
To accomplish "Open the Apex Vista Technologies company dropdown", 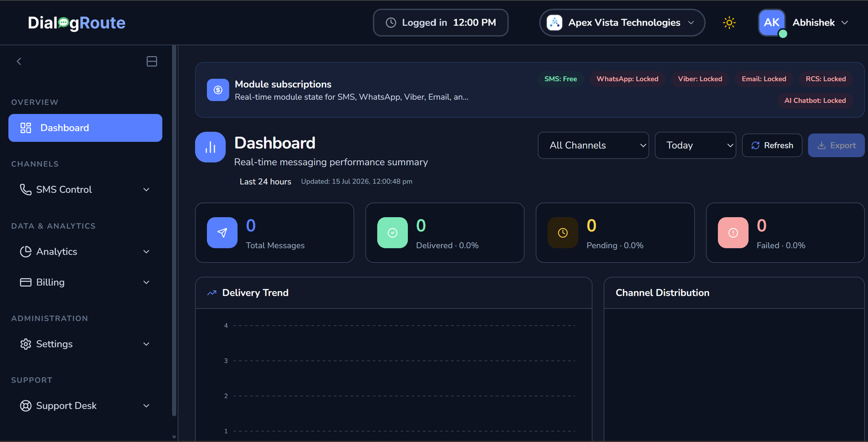I will coord(622,23).
